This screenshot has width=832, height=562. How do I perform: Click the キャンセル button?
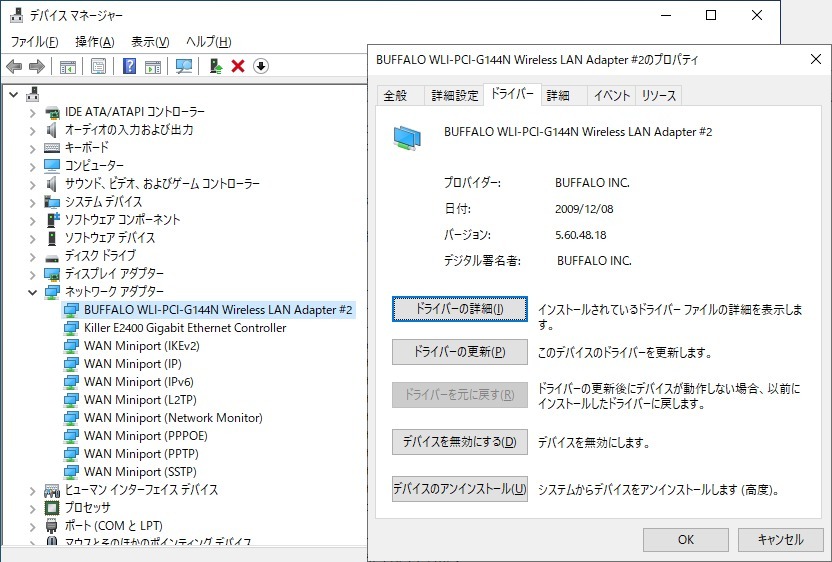click(780, 540)
